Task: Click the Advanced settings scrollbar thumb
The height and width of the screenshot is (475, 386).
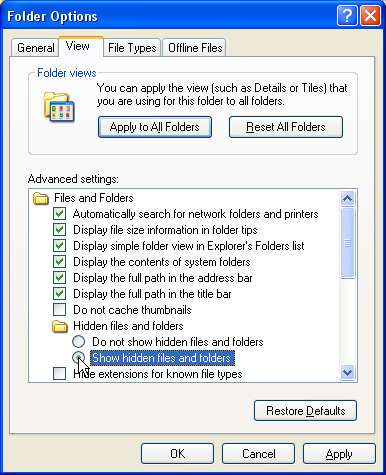Action: (x=347, y=243)
